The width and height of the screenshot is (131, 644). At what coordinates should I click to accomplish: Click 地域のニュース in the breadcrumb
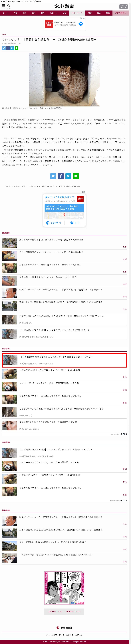pos(19,186)
